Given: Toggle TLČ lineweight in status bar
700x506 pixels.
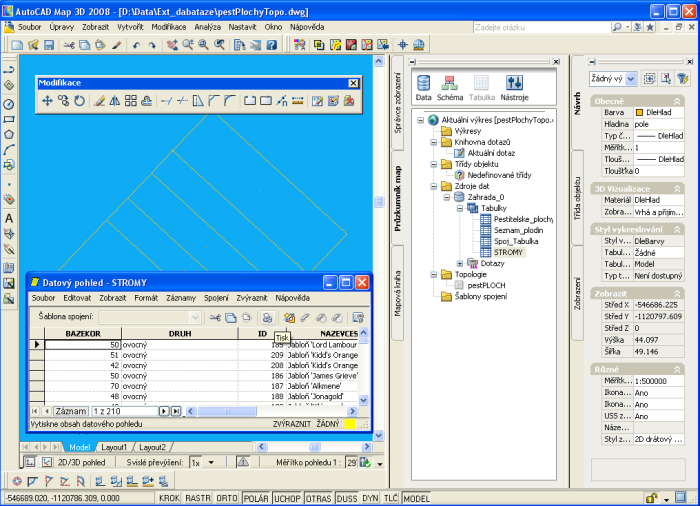Looking at the screenshot, I should point(391,498).
